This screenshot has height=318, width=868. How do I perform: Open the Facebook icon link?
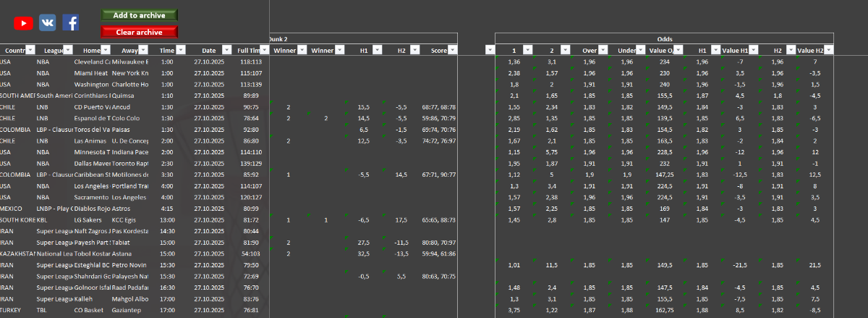coord(71,23)
